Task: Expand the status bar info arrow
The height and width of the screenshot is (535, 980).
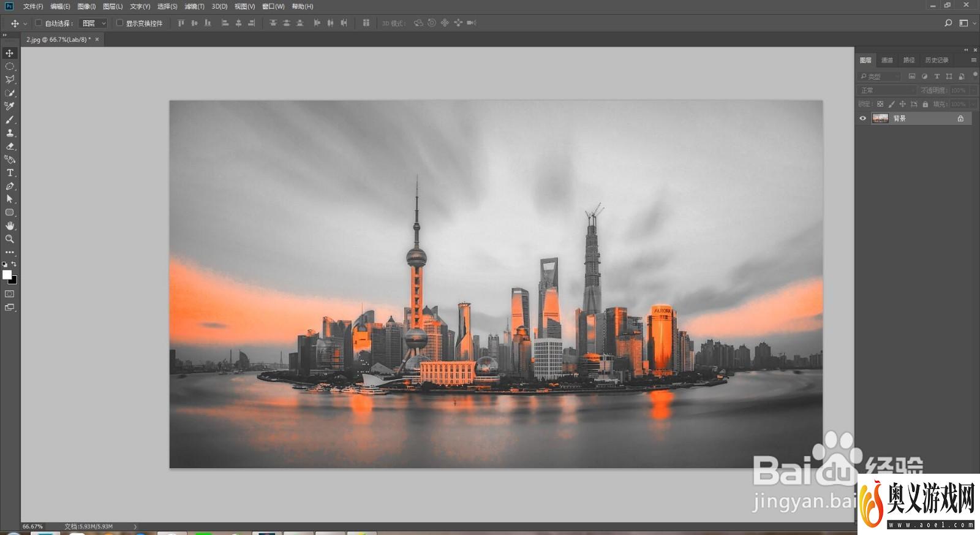Action: click(135, 526)
